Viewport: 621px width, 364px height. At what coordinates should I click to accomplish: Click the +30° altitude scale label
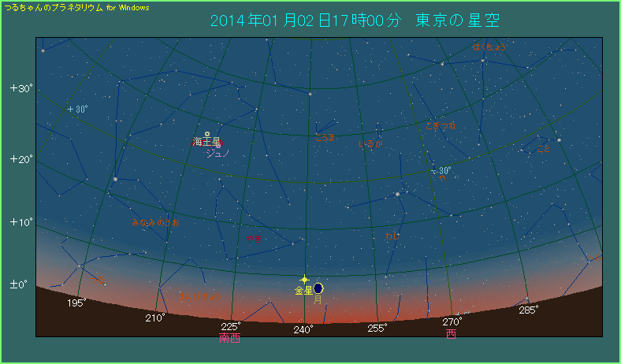point(20,88)
